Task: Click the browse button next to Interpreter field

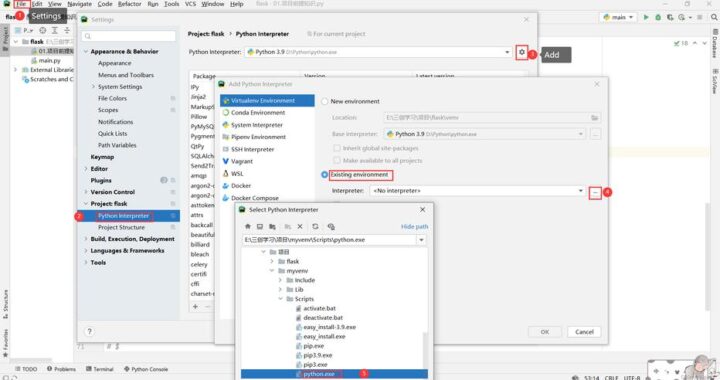Action: pyautogui.click(x=595, y=193)
